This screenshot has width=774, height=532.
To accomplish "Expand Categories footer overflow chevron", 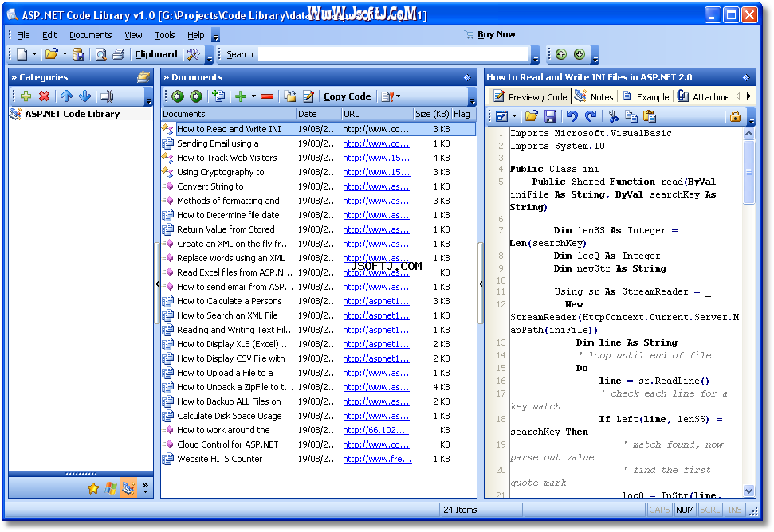I will 145,488.
